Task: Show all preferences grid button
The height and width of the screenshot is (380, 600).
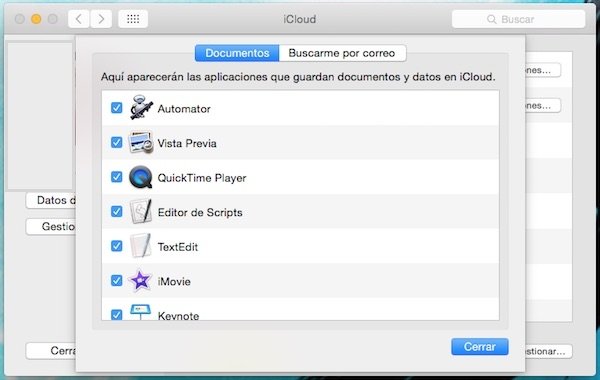Action: point(133,19)
